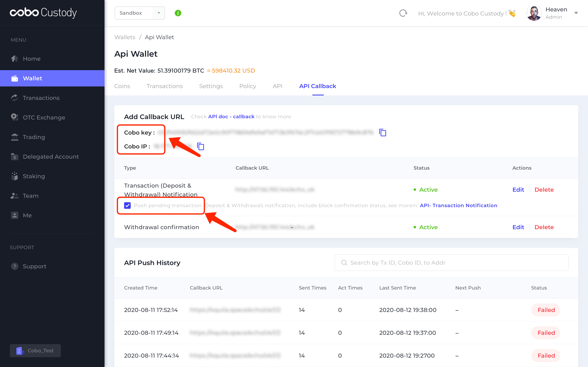Viewport: 588px width, 367px height.
Task: Open the user avatar picture
Action: coord(533,13)
